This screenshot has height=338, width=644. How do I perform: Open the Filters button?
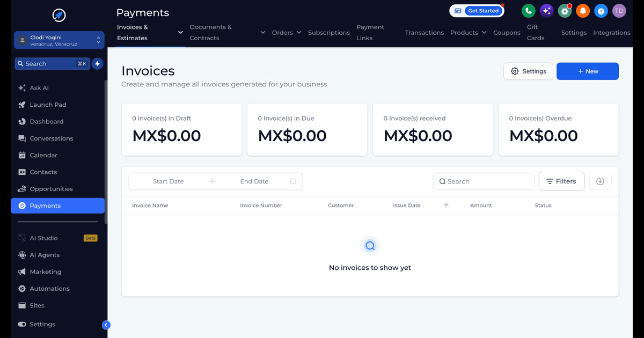pos(561,181)
